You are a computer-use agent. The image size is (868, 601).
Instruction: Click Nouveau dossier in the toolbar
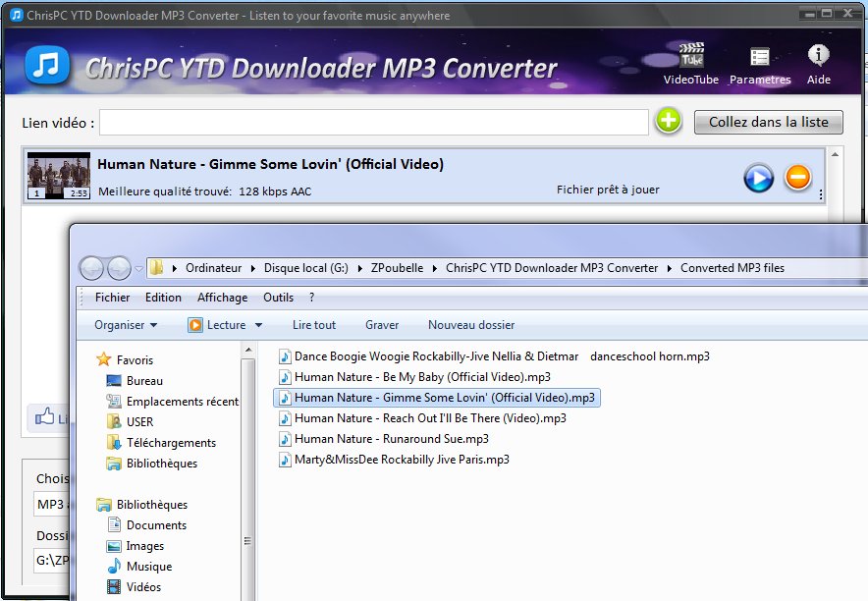click(471, 325)
